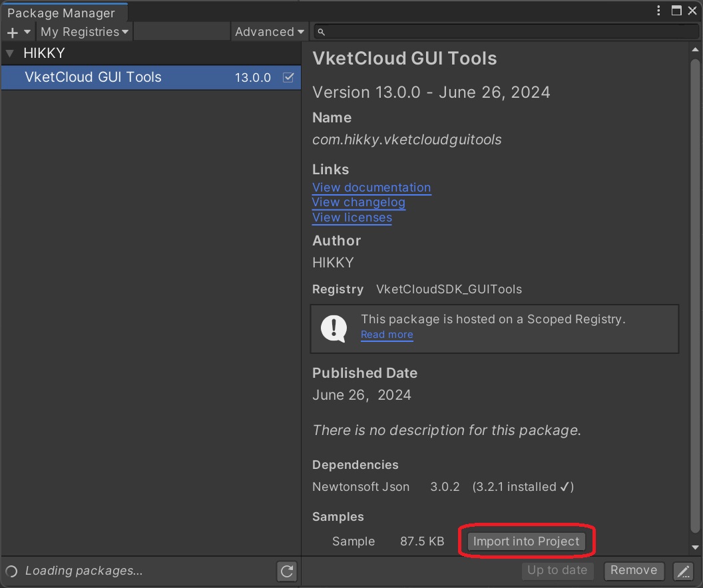Click the add package plus icon

(x=13, y=32)
